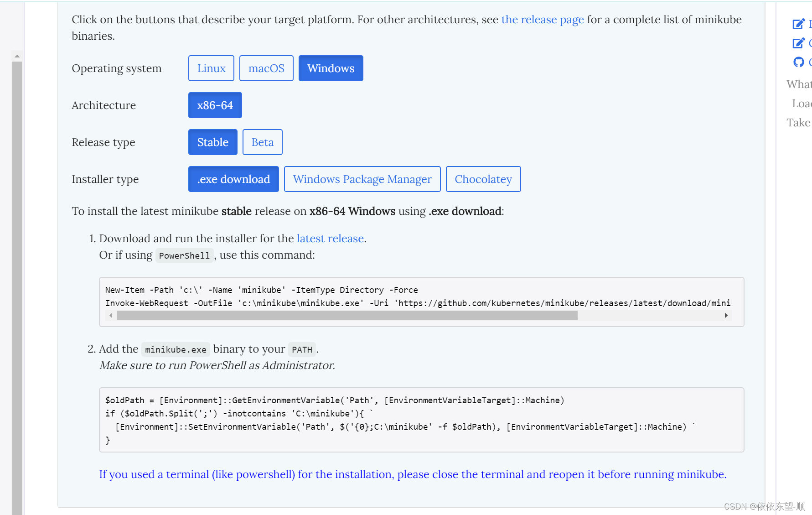Click the Invoke-WebRequest command line

[418, 303]
